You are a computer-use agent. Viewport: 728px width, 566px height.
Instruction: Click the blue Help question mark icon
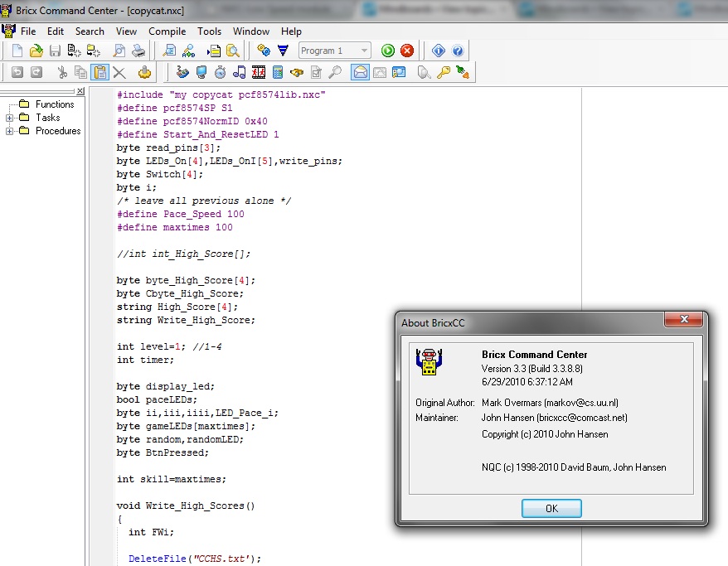coord(458,51)
